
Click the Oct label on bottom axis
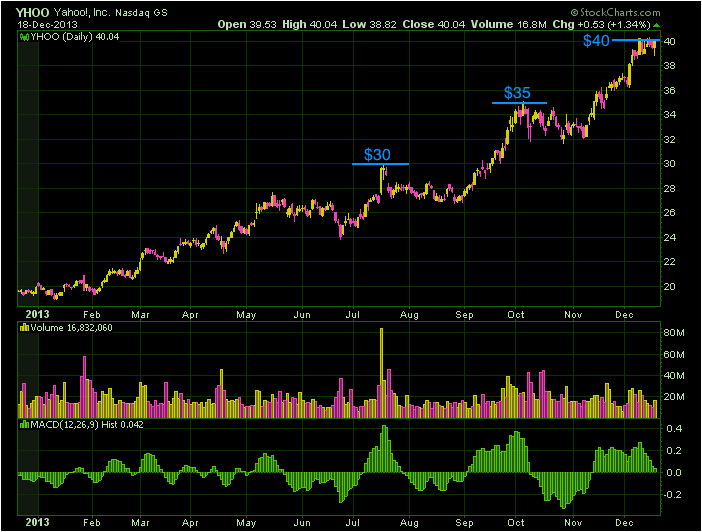point(516,523)
